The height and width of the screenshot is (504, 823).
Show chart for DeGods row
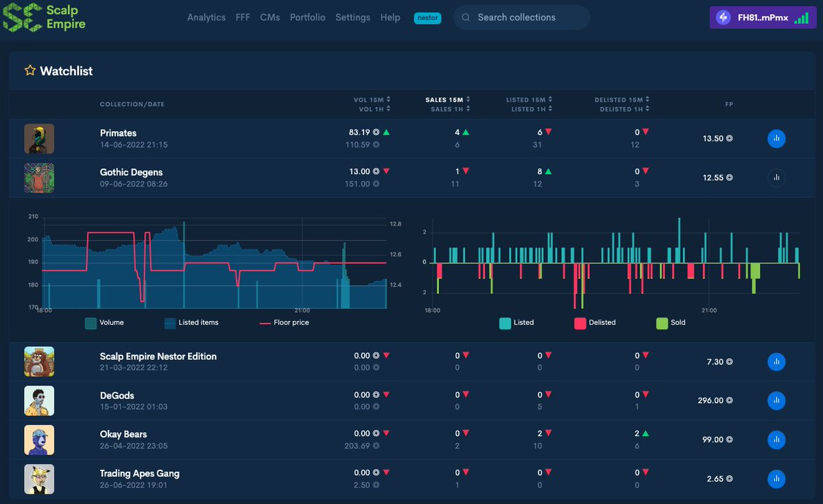pos(776,400)
